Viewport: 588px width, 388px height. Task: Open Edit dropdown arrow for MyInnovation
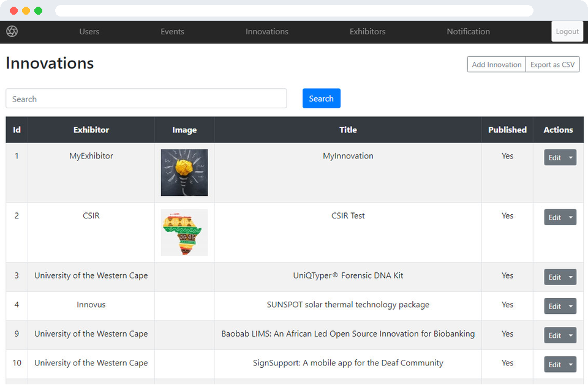pyautogui.click(x=571, y=158)
